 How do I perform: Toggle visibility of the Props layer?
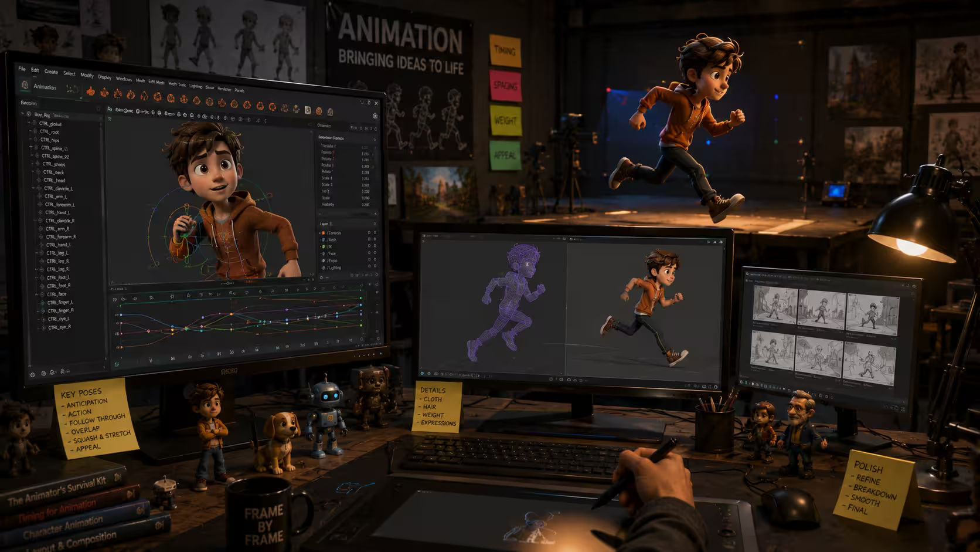(x=369, y=260)
